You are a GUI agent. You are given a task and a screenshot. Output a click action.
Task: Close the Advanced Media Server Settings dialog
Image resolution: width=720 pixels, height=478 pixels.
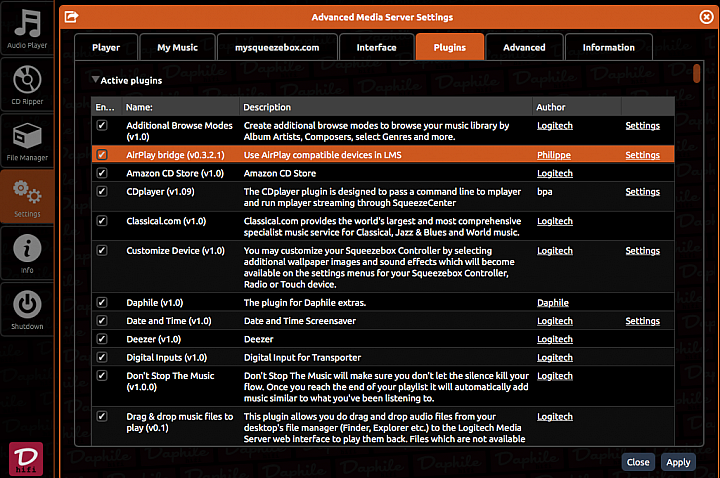[x=706, y=17]
